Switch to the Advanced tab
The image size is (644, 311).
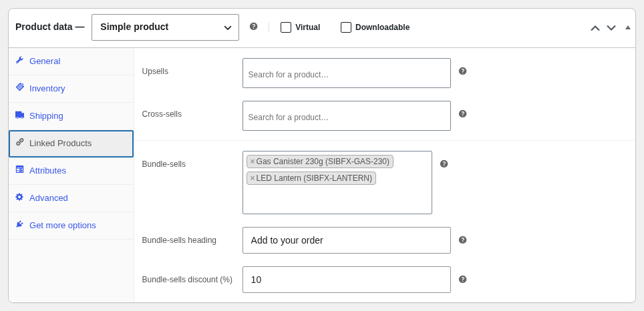click(71, 198)
